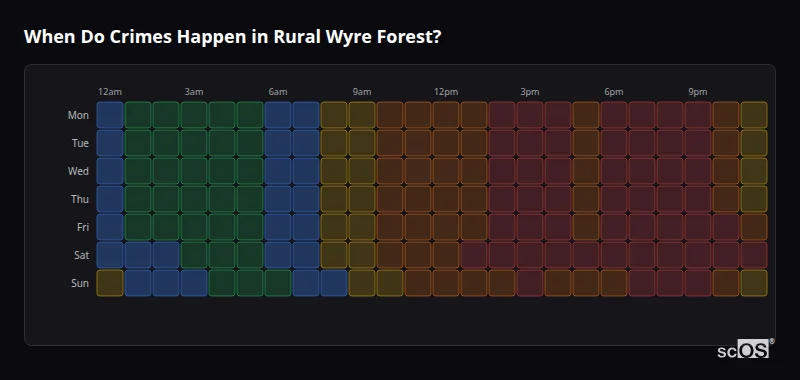Click the 3pm column label
Image resolution: width=800 pixels, height=380 pixels.
[x=530, y=92]
